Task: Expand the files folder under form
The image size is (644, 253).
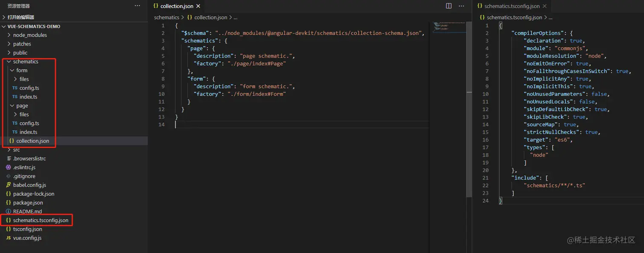Action: [24, 79]
